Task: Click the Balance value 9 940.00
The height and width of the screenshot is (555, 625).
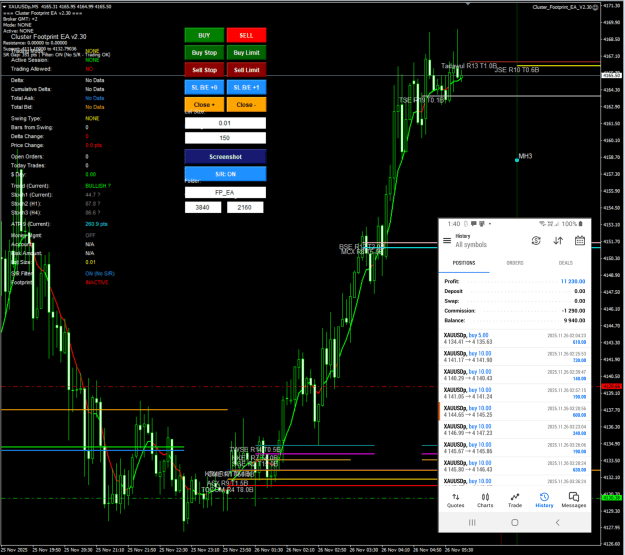Action: [x=574, y=321]
